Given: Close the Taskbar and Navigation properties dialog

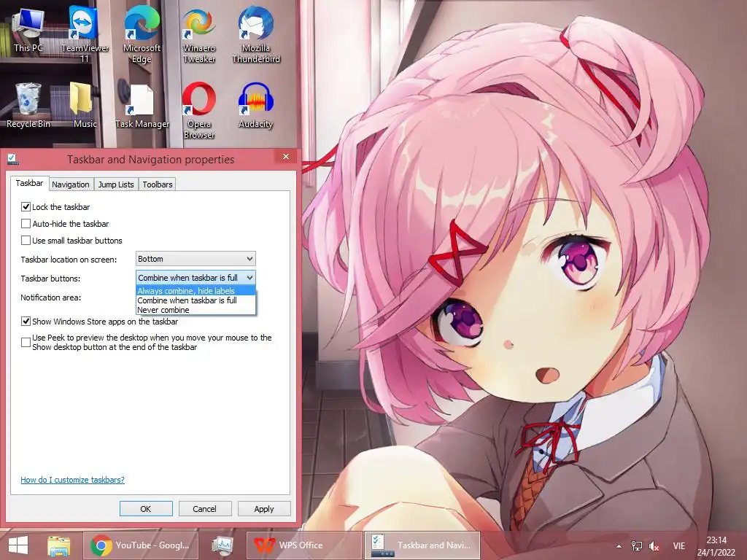Looking at the screenshot, I should pyautogui.click(x=286, y=156).
